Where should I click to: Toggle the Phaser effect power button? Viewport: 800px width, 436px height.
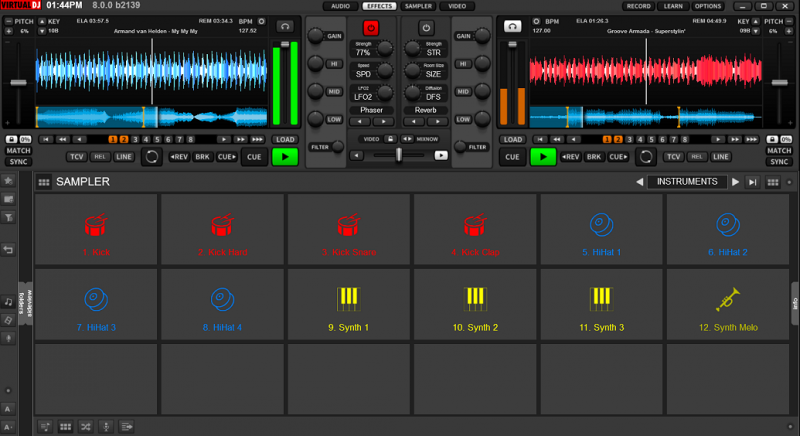pos(371,28)
